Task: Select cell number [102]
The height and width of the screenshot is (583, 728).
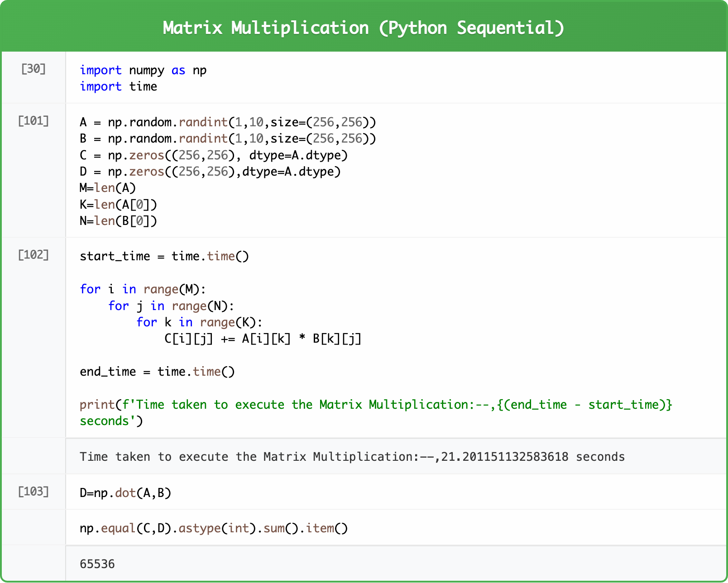Action: click(34, 255)
